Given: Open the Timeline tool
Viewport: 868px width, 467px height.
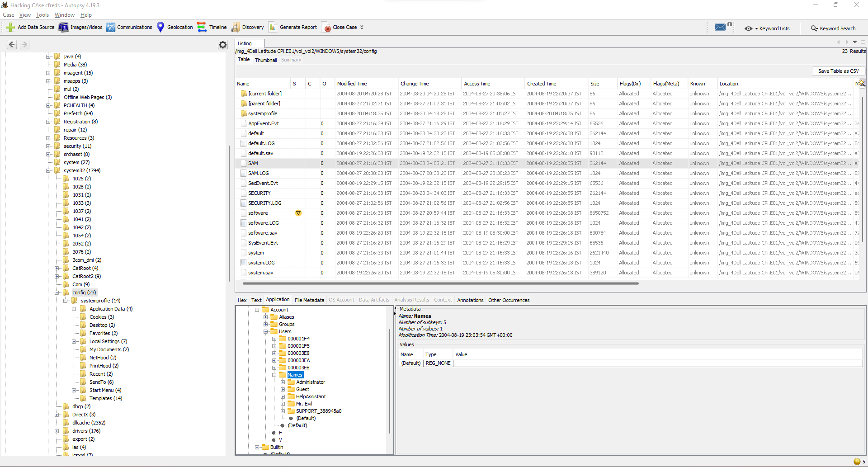Looking at the screenshot, I should coord(212,27).
